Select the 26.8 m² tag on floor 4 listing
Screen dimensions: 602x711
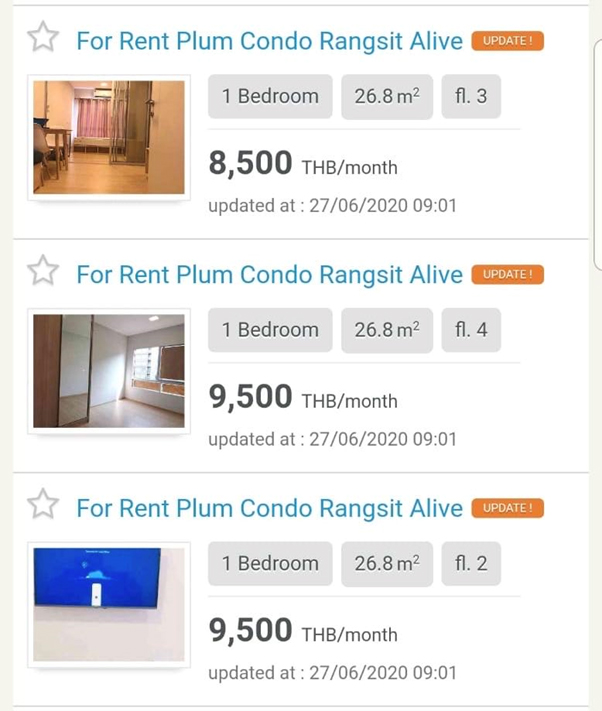coord(387,330)
